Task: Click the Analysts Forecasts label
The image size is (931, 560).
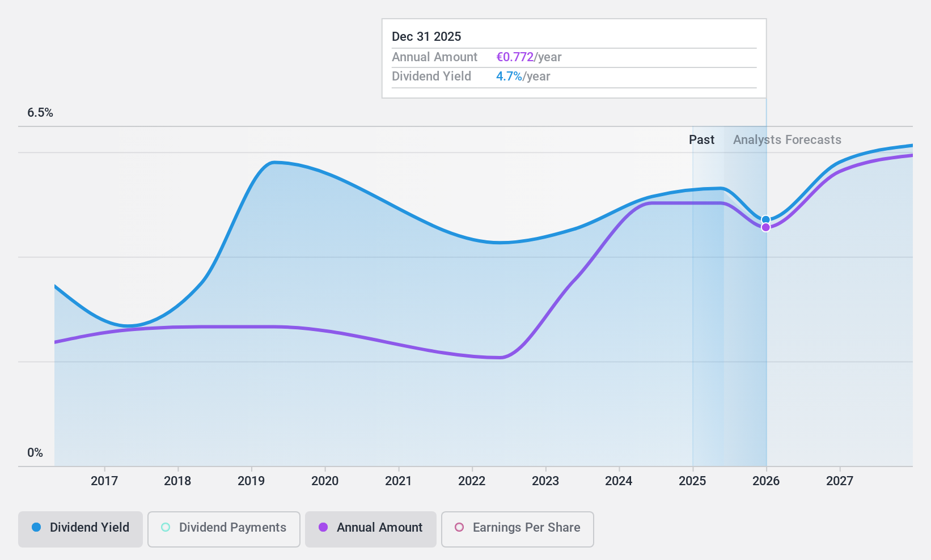Action: tap(787, 140)
